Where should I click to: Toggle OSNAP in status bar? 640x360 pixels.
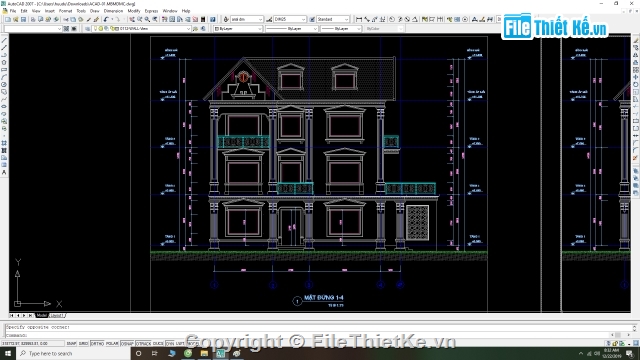pos(127,343)
